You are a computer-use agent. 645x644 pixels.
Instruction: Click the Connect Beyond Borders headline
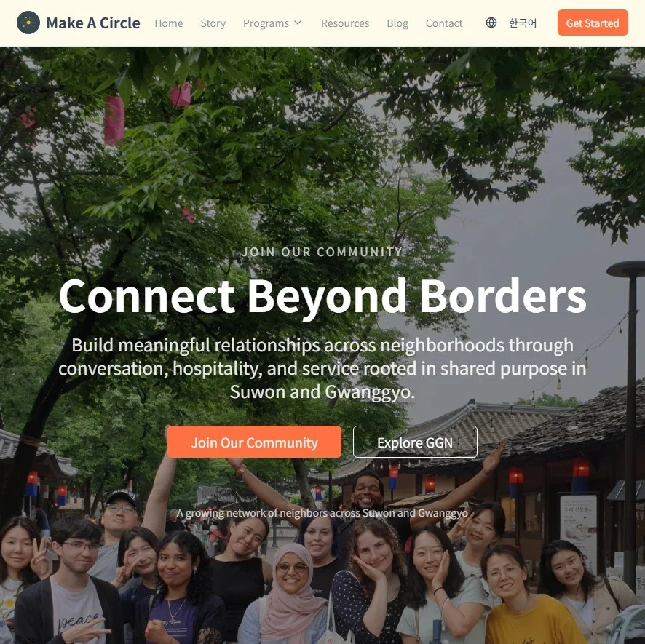322,296
